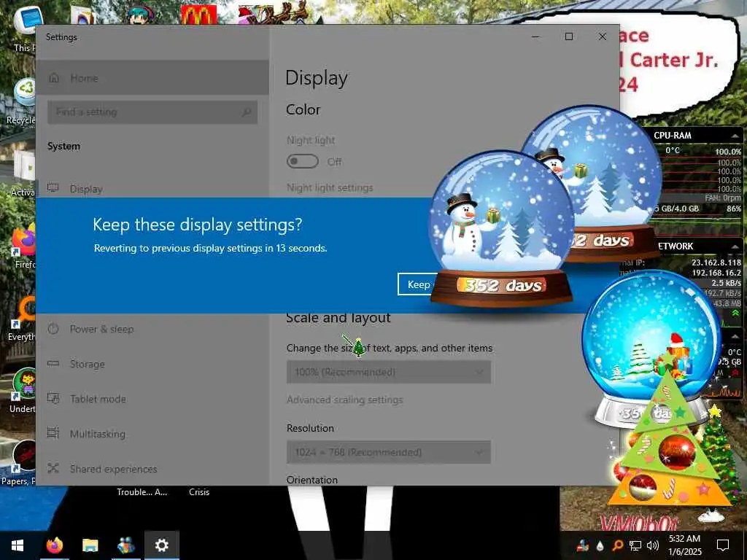The height and width of the screenshot is (560, 747).
Task: Collapse the CPU-RAM gadget with its arrow
Action: click(735, 136)
